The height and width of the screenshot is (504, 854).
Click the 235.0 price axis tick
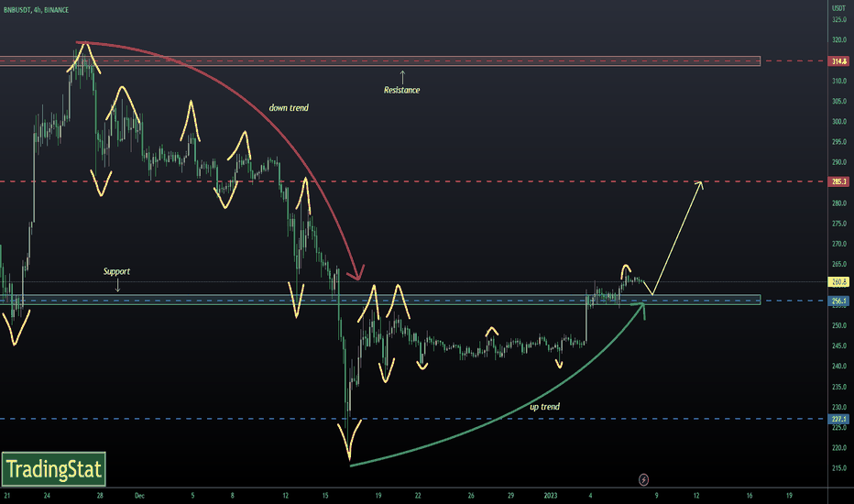tap(839, 387)
